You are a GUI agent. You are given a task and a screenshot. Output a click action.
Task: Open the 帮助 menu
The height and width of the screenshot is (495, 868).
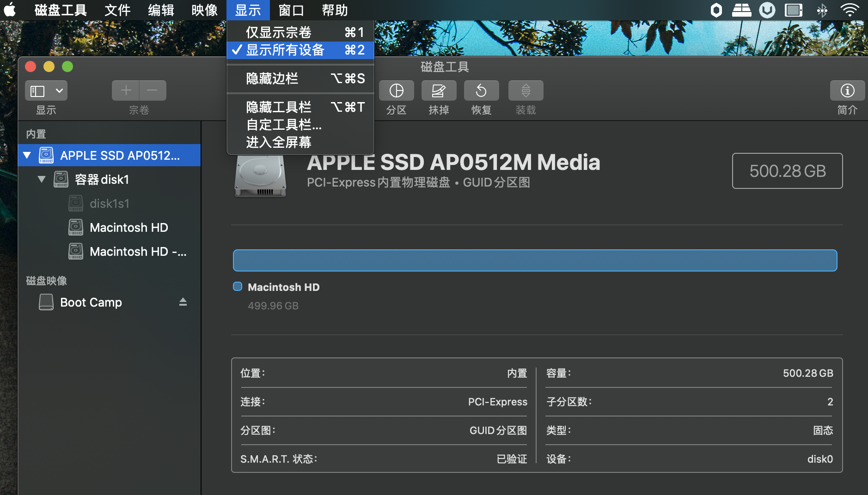335,10
